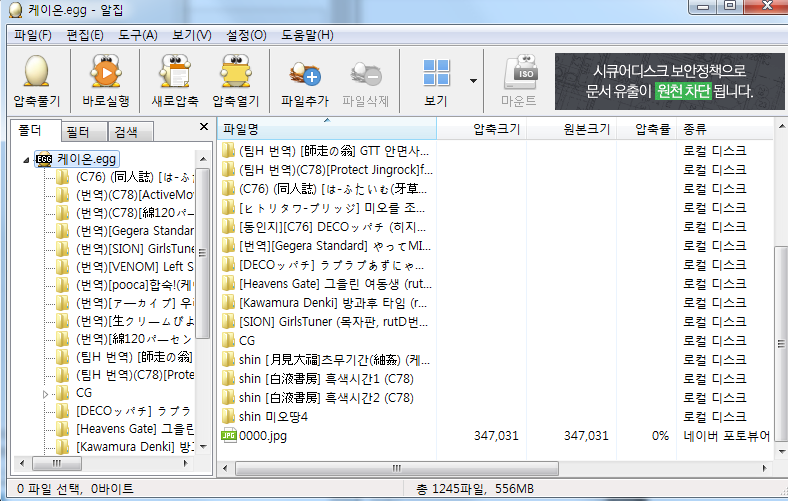This screenshot has width=788, height=501.
Task: Click the 보기 (view) grid icon
Action: [x=436, y=73]
